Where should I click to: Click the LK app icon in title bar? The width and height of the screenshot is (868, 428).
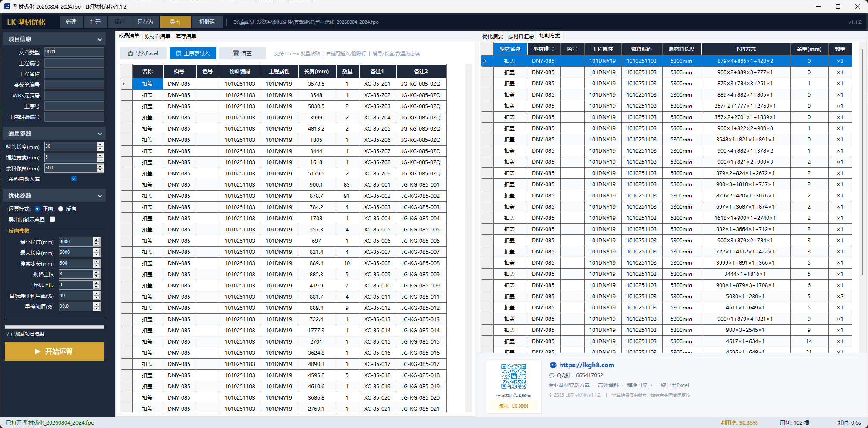coord(7,6)
